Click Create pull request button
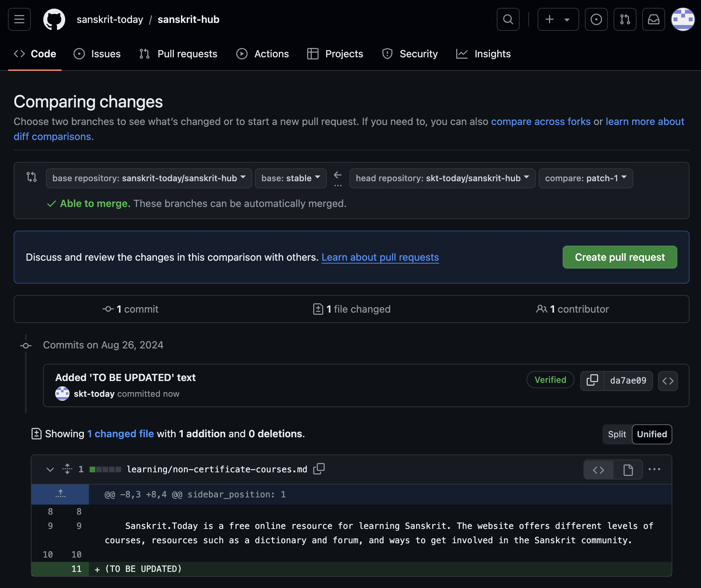The width and height of the screenshot is (701, 588). click(x=619, y=257)
